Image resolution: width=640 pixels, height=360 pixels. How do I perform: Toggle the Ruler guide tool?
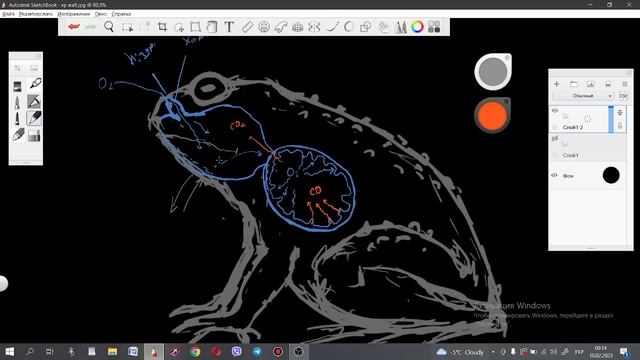click(x=247, y=27)
